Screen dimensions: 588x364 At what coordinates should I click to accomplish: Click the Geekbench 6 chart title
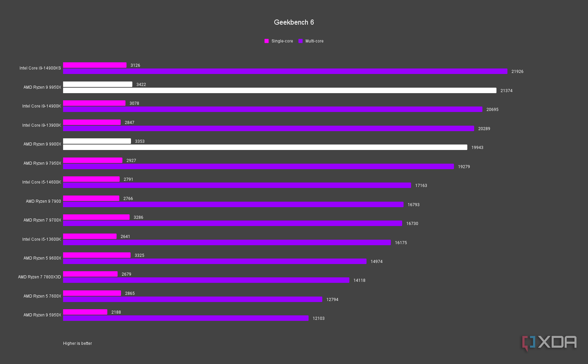click(294, 22)
